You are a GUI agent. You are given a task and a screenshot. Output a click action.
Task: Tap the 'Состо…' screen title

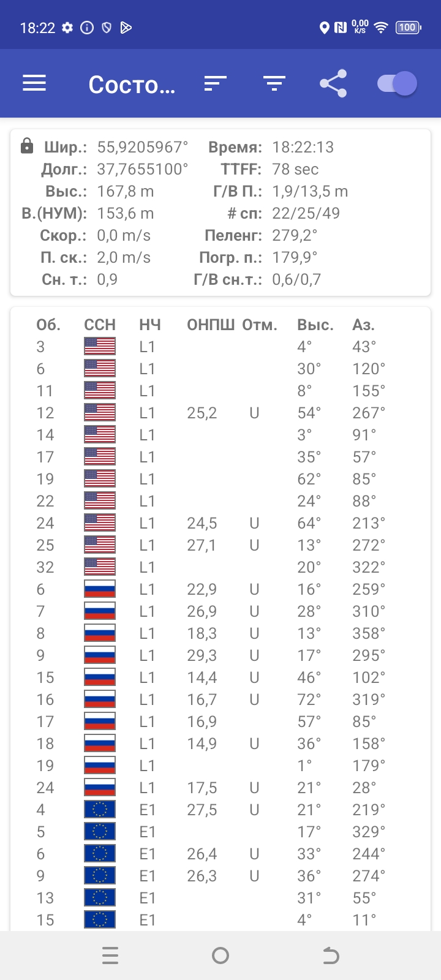point(132,85)
